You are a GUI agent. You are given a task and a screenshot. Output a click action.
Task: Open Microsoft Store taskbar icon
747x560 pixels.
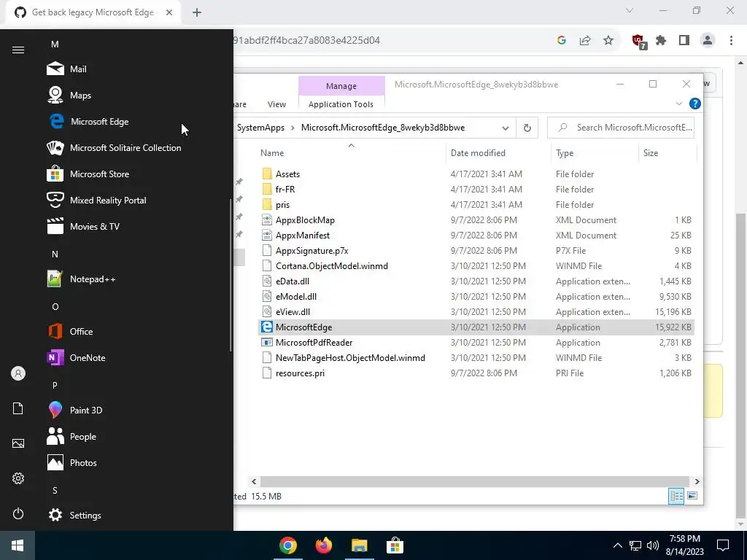(x=395, y=545)
